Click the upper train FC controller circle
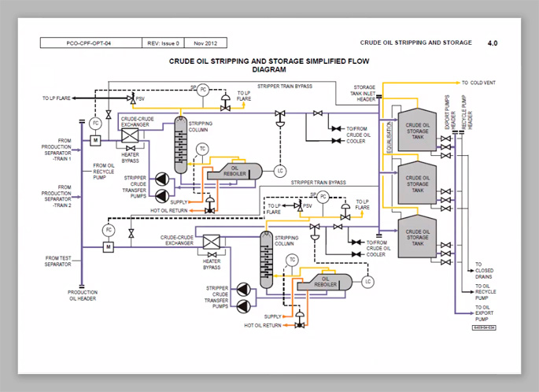The width and height of the screenshot is (539, 392). 95,124
